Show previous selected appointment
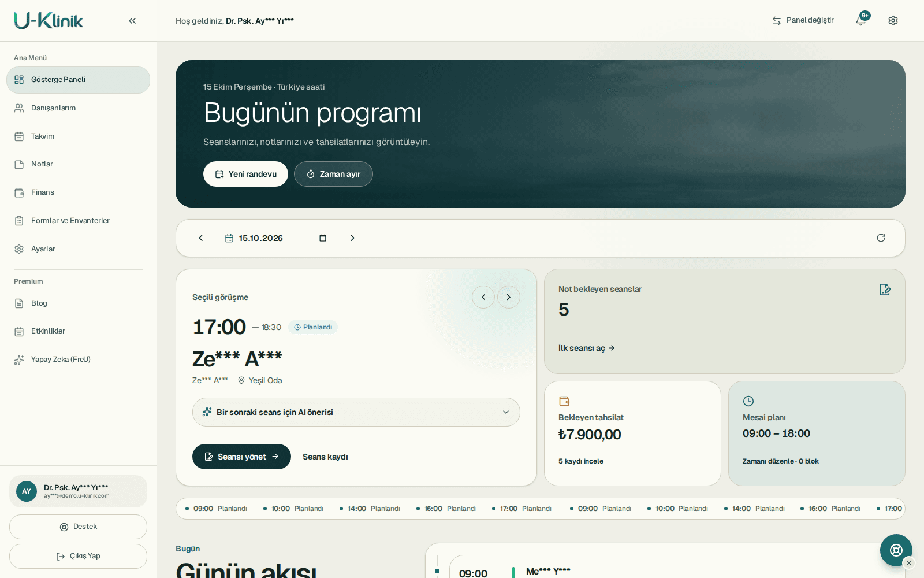924x578 pixels. (x=483, y=297)
